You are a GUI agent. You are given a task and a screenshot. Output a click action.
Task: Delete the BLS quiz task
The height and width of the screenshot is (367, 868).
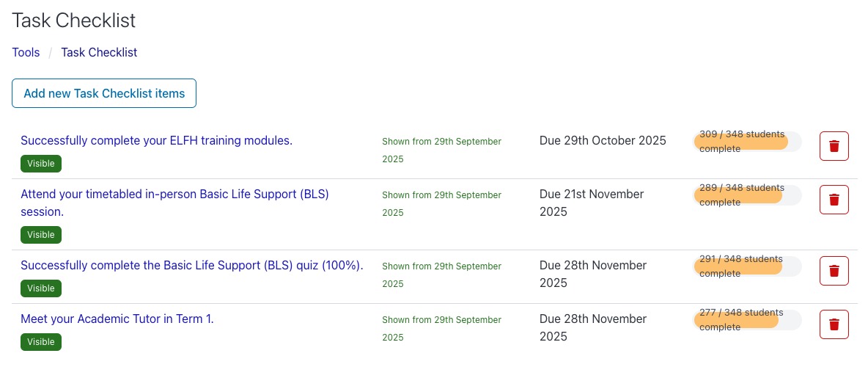tap(834, 271)
